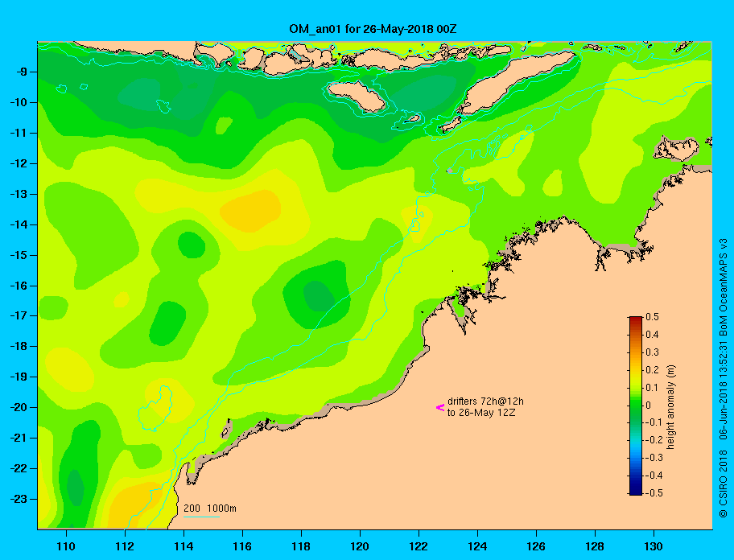This screenshot has width=734, height=560.
Task: Click the '0' color bar label
Action: (x=649, y=406)
